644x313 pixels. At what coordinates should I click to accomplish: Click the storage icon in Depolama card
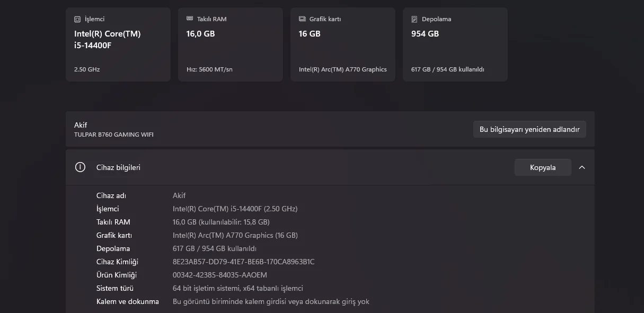(414, 19)
